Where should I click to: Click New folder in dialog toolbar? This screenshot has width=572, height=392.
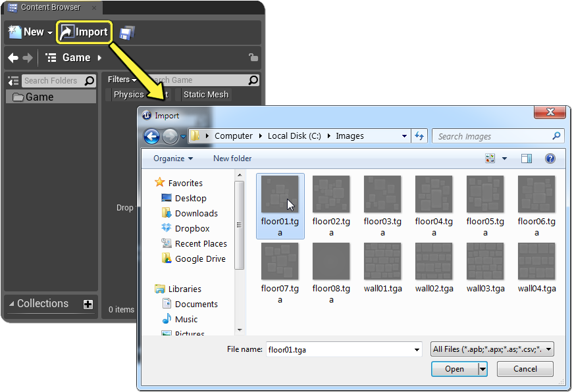[x=232, y=159]
